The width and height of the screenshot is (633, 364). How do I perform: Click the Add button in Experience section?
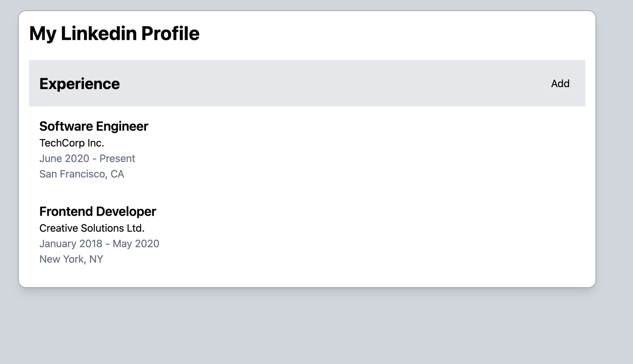(x=559, y=83)
